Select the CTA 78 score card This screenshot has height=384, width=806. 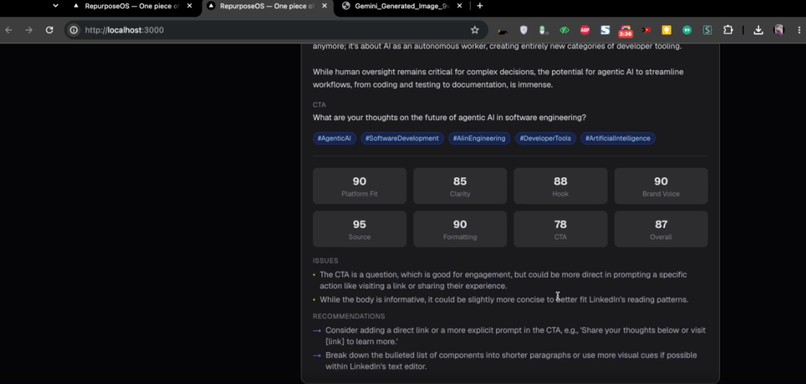(560, 229)
